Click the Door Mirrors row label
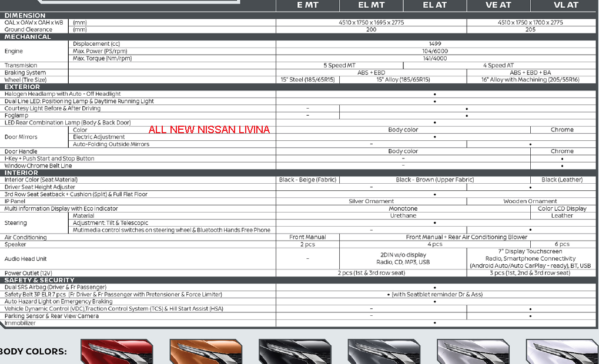599x364 pixels. click(21, 137)
